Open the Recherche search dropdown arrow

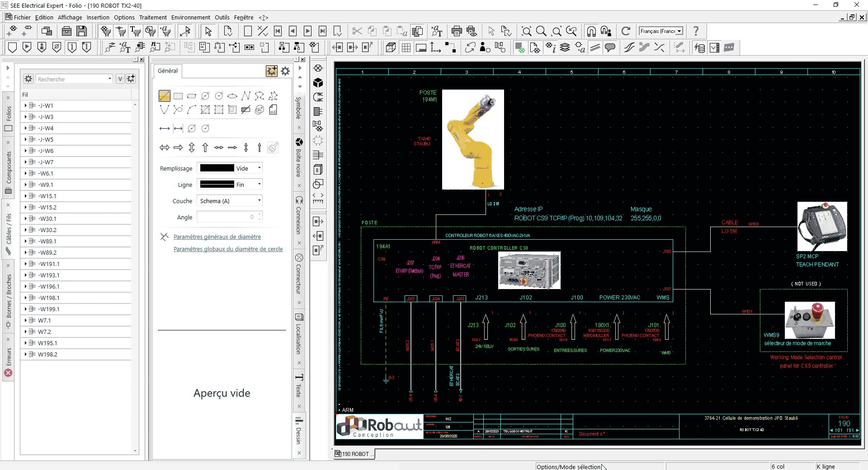(109, 79)
